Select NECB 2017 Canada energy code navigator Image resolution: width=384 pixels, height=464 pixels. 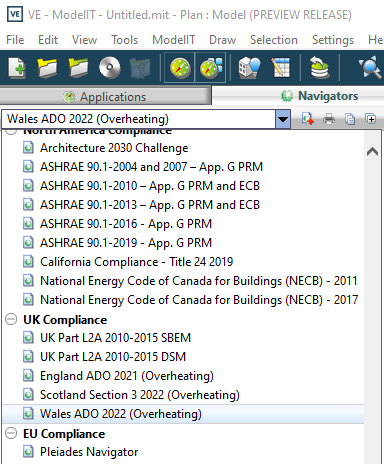click(x=199, y=300)
